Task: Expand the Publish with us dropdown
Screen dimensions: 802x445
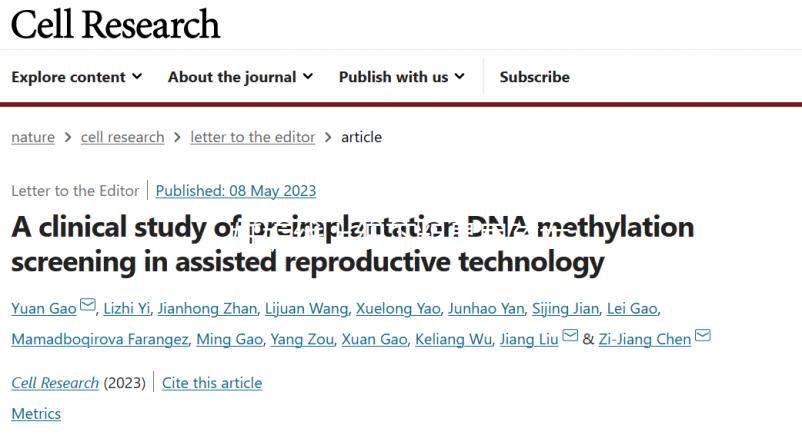Action: pos(401,77)
